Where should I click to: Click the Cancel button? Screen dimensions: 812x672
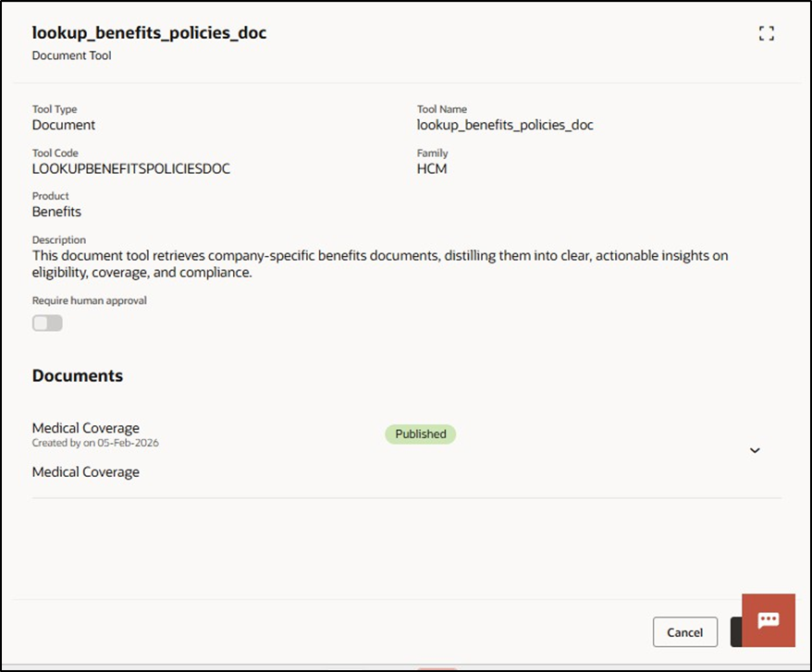[x=685, y=632]
